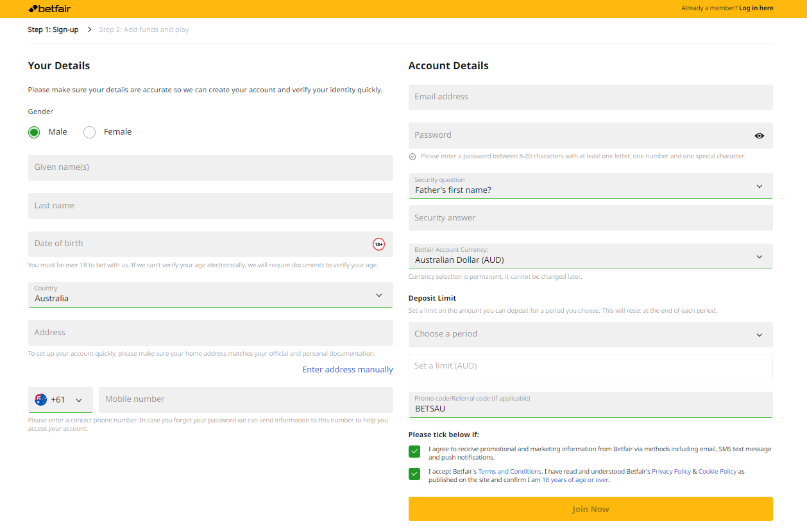
Task: Click the Security answer field
Action: click(590, 218)
